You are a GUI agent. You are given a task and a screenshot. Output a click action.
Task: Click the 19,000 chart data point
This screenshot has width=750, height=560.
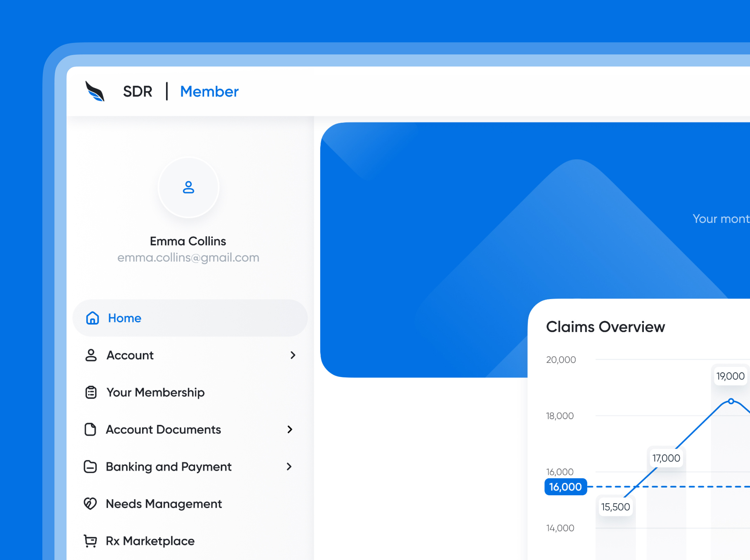[x=731, y=401]
